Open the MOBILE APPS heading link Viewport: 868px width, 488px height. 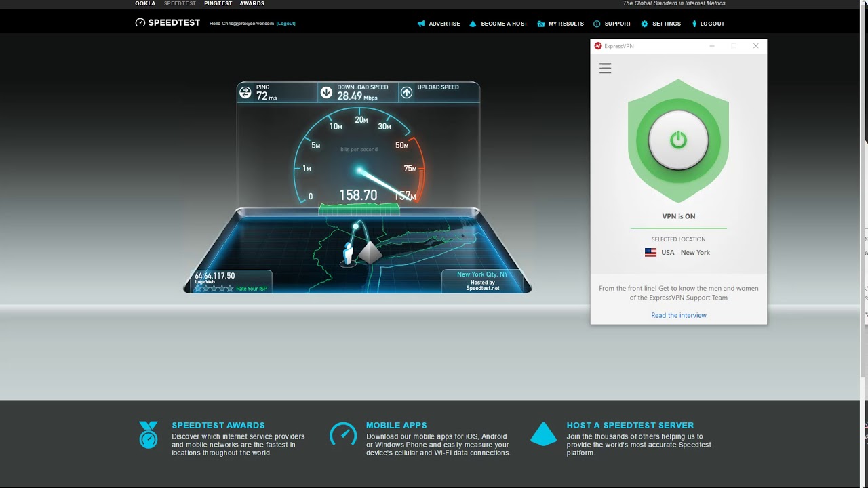397,425
